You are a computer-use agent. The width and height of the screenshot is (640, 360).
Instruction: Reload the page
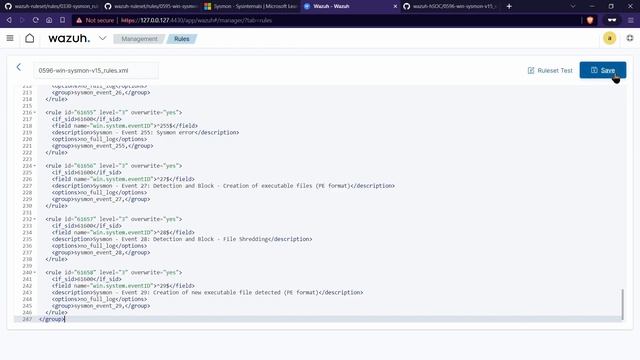tap(36, 20)
